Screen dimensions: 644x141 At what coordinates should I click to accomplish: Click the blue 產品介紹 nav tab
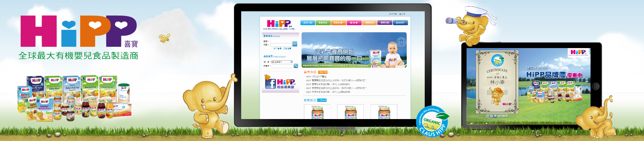308,23
